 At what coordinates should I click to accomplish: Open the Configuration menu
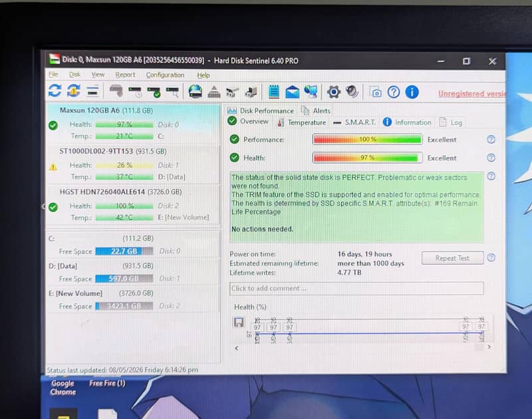pyautogui.click(x=165, y=75)
